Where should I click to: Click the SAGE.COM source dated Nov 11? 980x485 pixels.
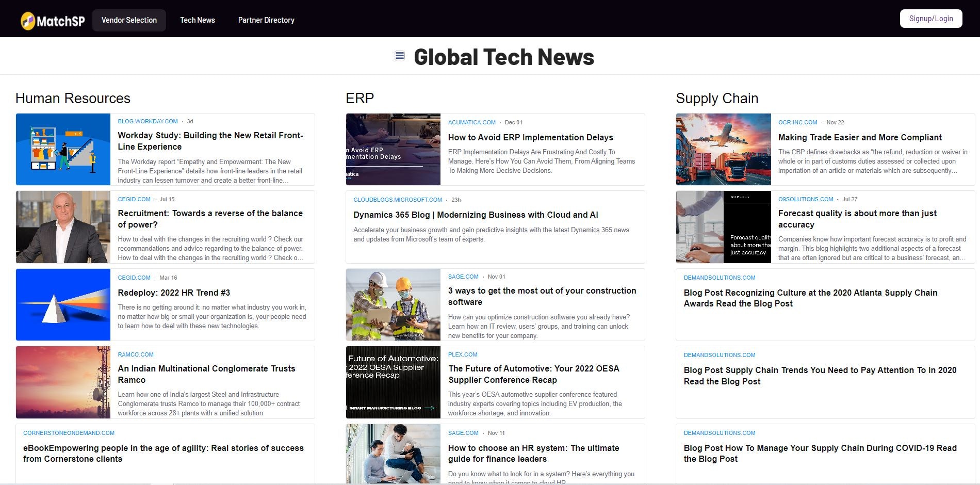point(463,433)
